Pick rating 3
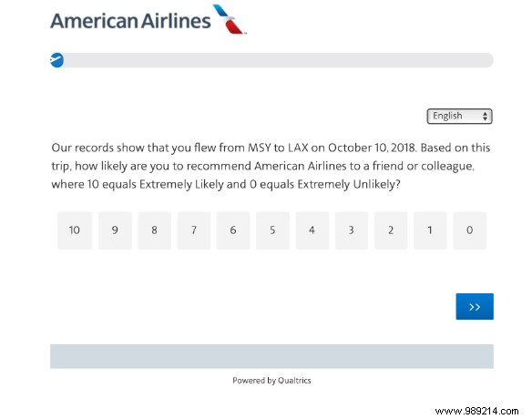Viewport: 532px width, 419px height. pos(352,230)
